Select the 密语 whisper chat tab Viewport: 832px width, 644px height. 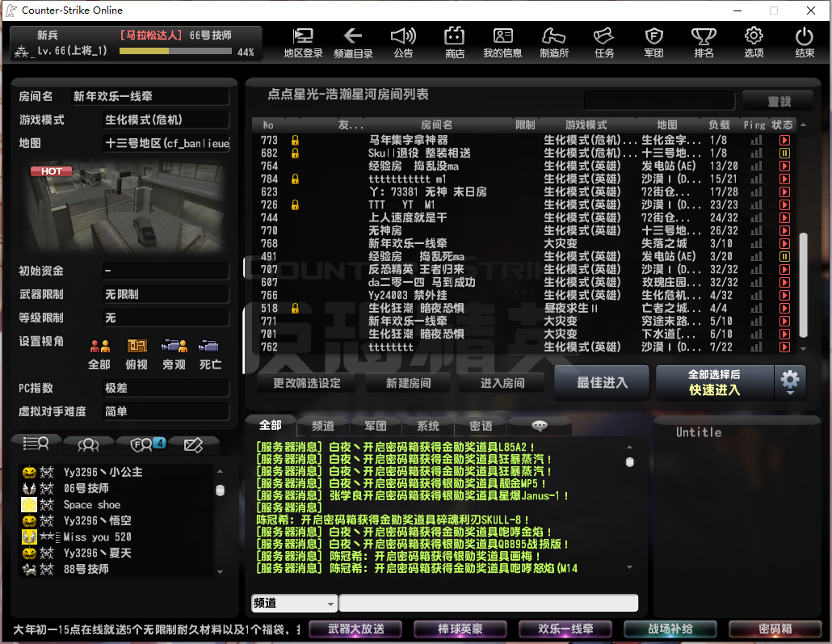[x=481, y=426]
